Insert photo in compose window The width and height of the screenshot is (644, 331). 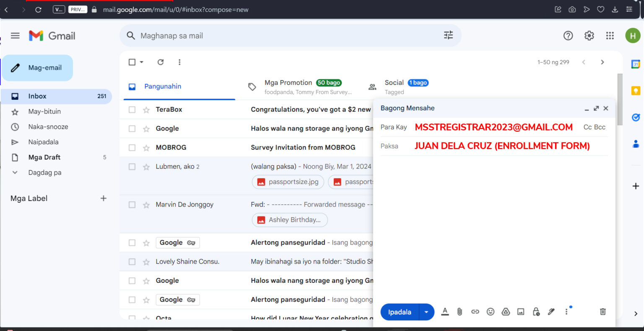point(521,312)
